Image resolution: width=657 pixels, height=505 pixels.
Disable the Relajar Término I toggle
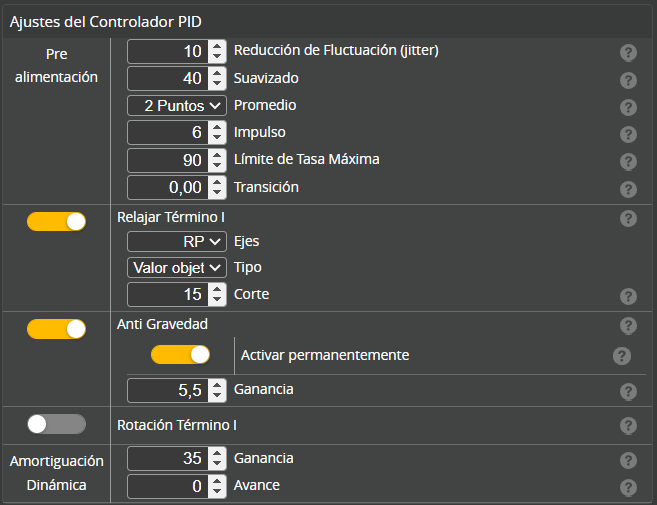point(56,221)
